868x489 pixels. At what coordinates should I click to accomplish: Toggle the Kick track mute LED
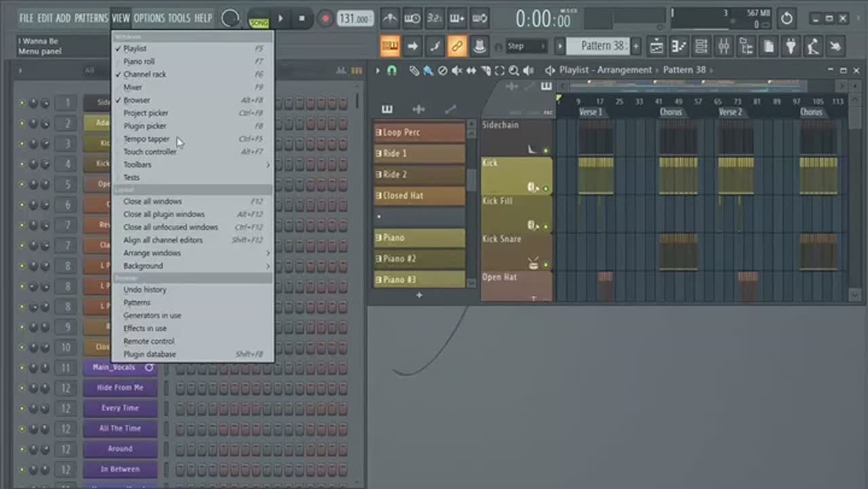pyautogui.click(x=545, y=189)
